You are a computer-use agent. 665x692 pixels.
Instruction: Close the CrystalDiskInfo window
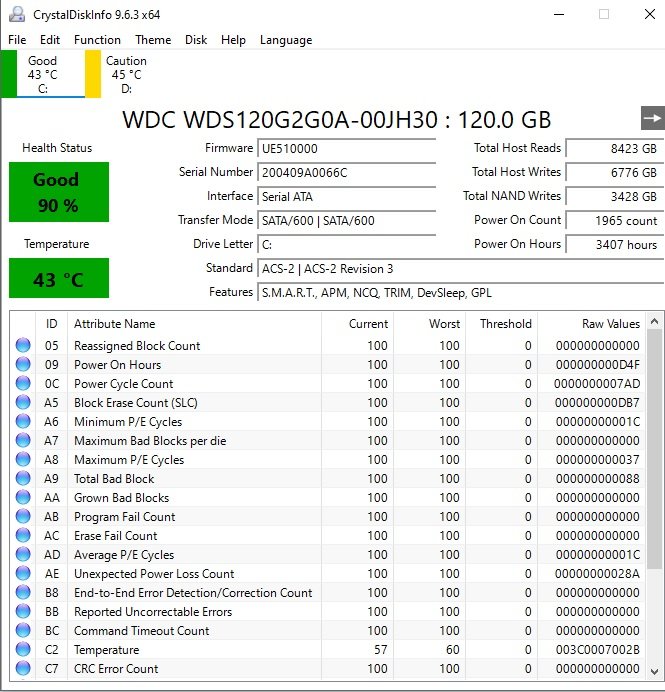tap(650, 14)
